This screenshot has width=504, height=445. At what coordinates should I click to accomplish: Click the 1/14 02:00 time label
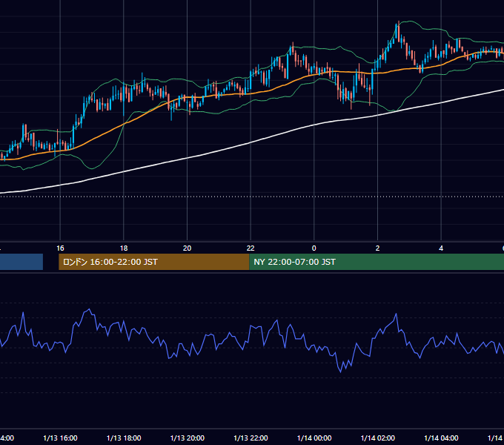(378, 438)
